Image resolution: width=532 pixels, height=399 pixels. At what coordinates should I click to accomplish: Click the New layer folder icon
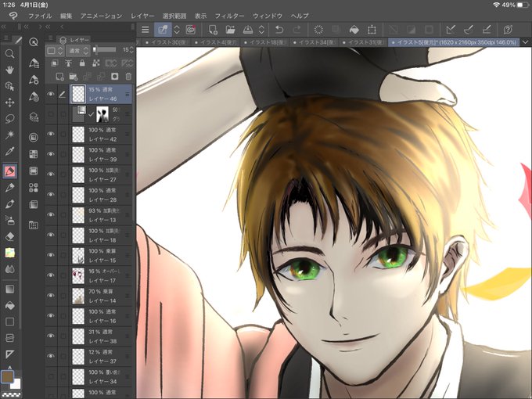click(x=74, y=77)
